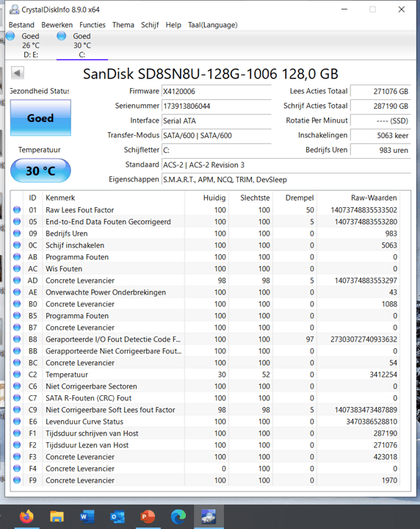
Task: Click status orb of Schijf inschakelen row
Action: [x=17, y=245]
